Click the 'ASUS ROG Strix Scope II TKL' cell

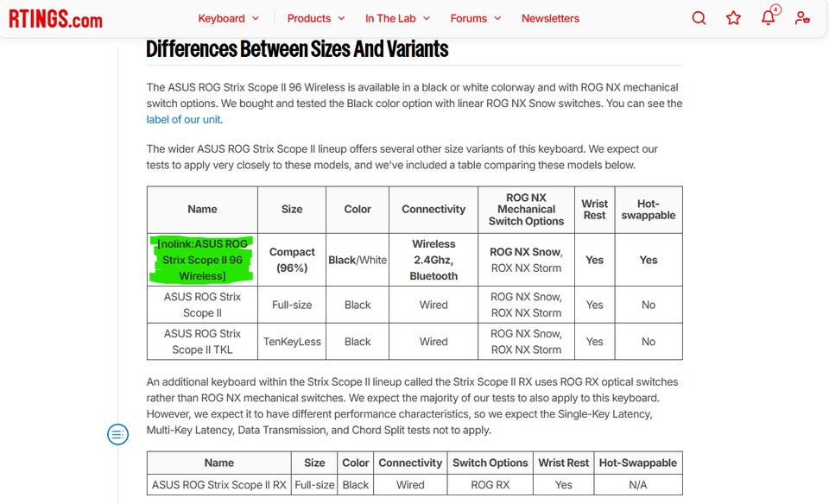[x=202, y=342]
